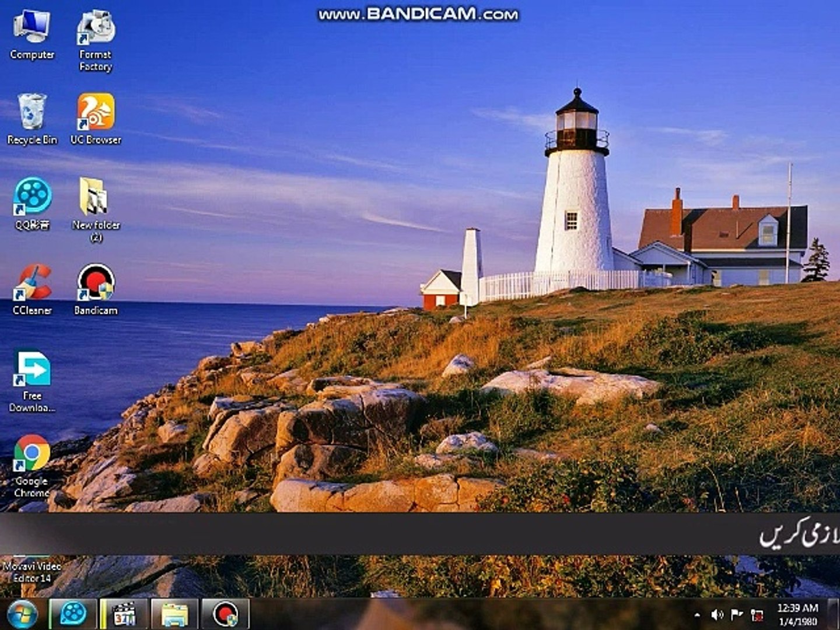
Task: Switch to QQ Player in the taskbar
Action: [x=73, y=614]
